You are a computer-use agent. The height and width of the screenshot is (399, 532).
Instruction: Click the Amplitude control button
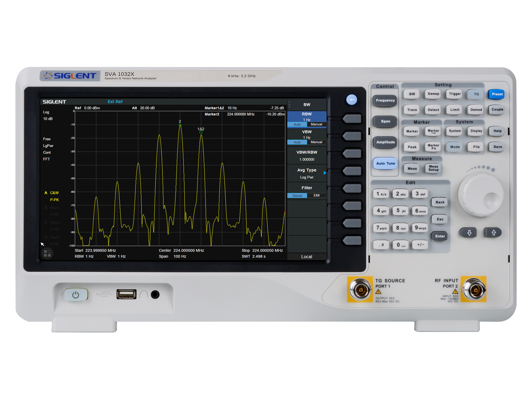pos(385,142)
